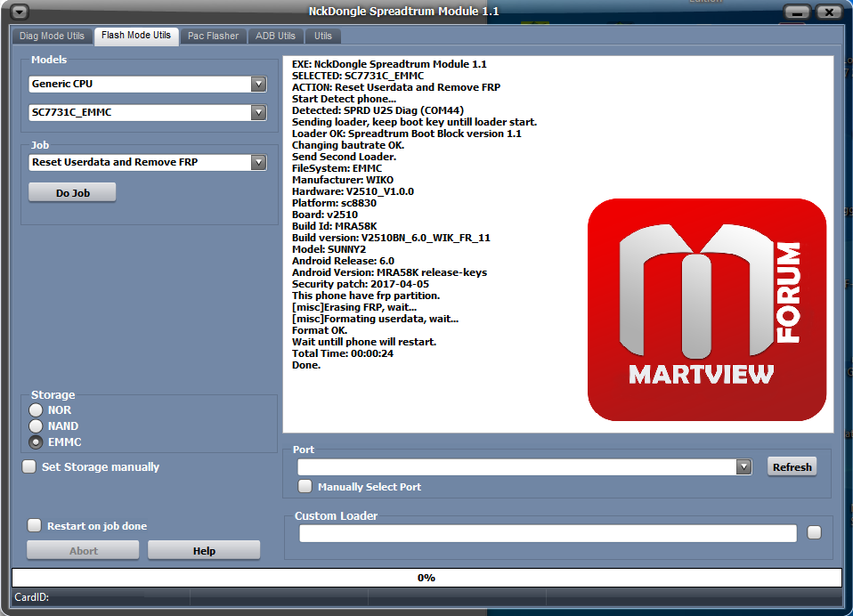The width and height of the screenshot is (853, 616).
Task: Click log line 'This phone have frp partition.'
Action: click(366, 296)
